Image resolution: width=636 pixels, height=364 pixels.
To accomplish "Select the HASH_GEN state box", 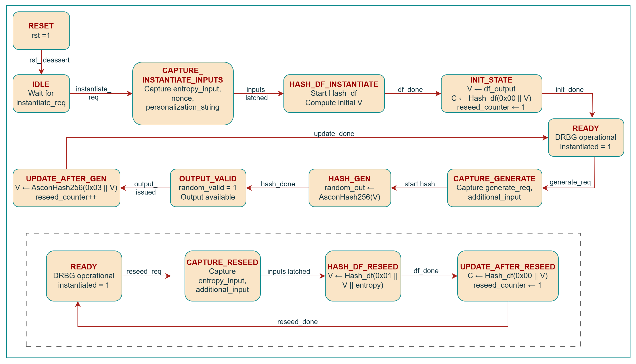I will click(x=350, y=188).
